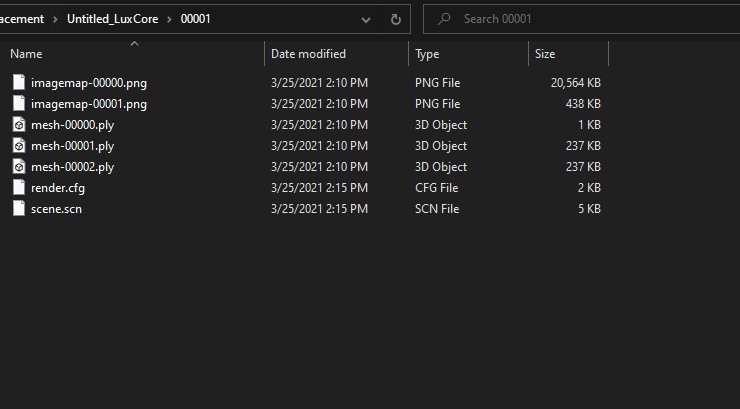The image size is (740, 409).
Task: Sort files by Name column
Action: 27,54
